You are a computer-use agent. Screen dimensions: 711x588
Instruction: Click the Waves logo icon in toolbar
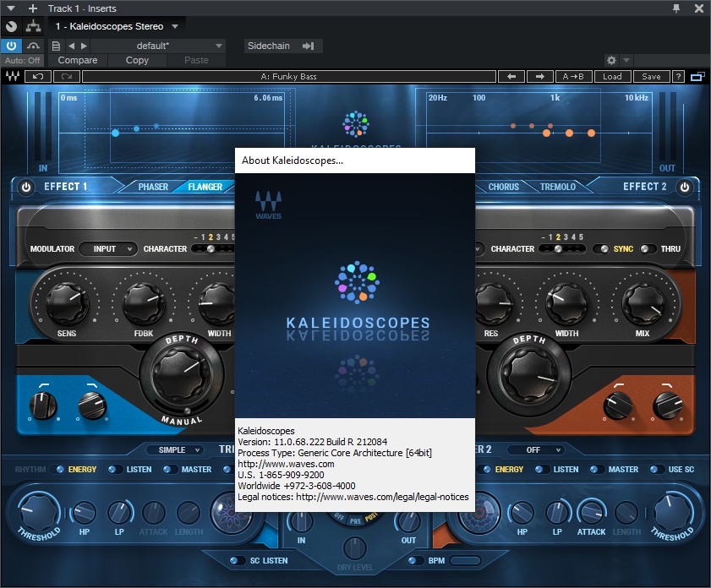point(12,77)
